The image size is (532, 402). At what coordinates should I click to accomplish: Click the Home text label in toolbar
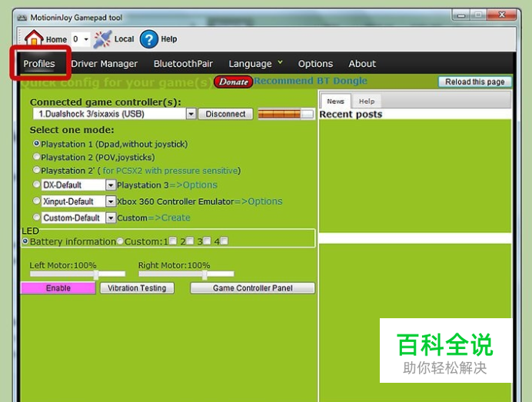pos(56,40)
